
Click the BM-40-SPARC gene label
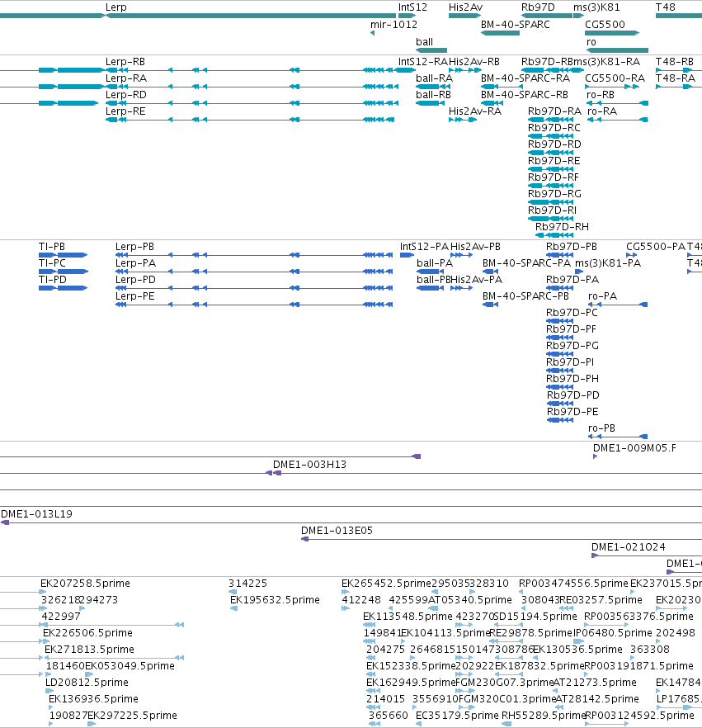point(515,25)
